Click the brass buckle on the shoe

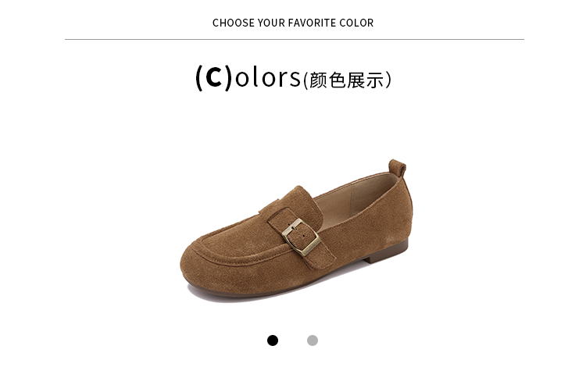click(302, 237)
